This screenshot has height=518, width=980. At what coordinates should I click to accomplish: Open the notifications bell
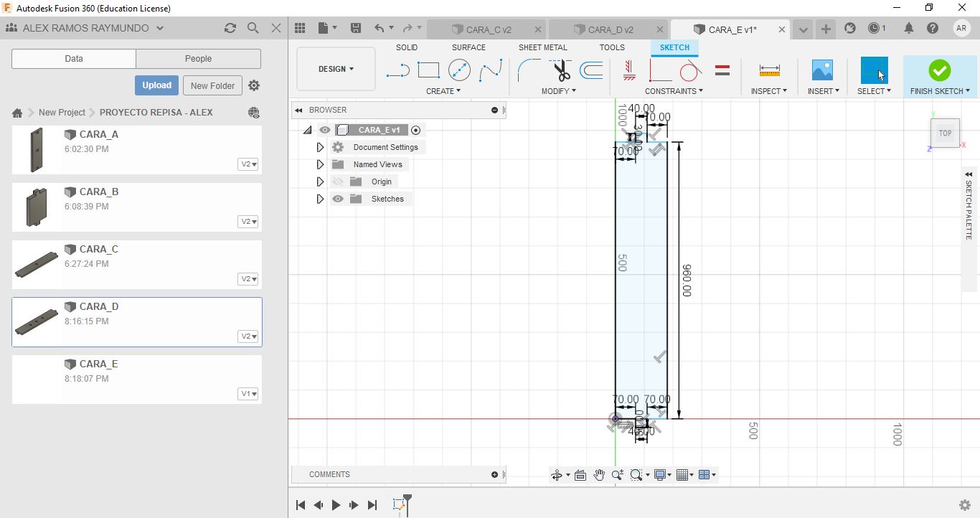[909, 28]
